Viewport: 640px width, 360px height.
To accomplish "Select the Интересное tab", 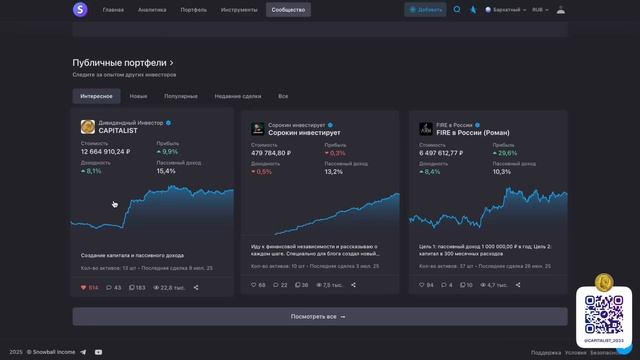I will pos(96,96).
